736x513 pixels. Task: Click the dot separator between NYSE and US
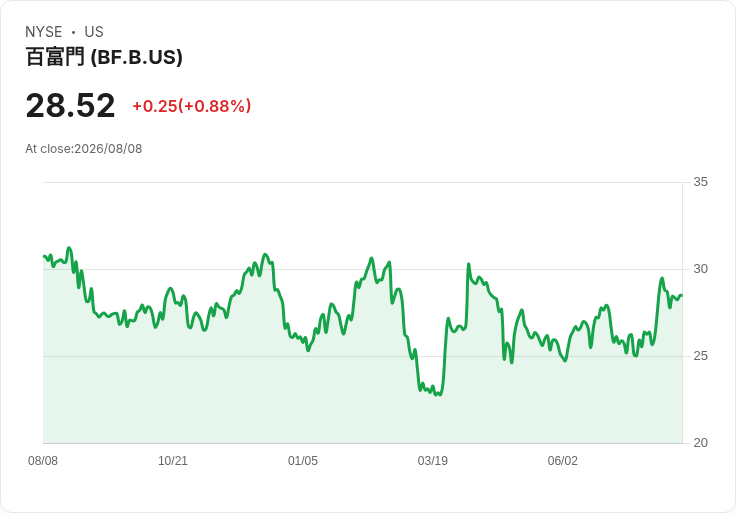73,32
